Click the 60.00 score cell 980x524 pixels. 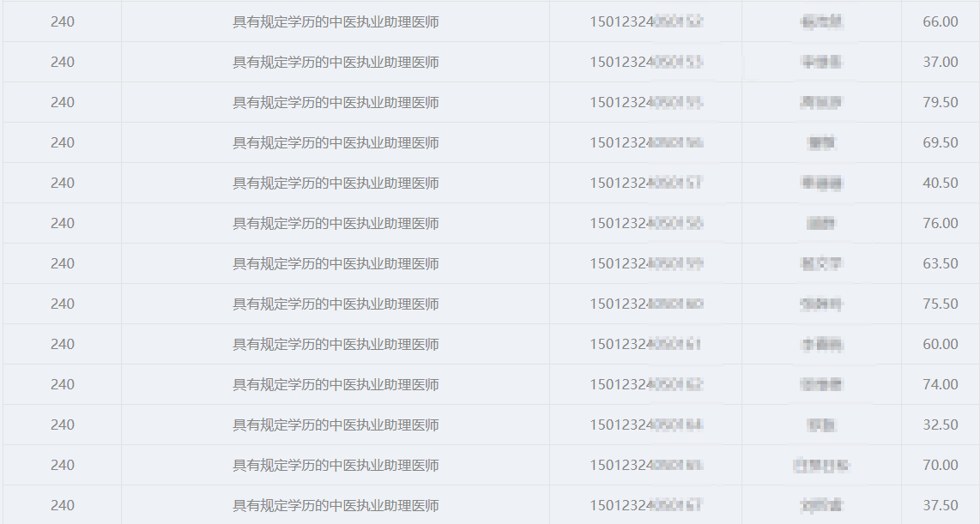(940, 344)
